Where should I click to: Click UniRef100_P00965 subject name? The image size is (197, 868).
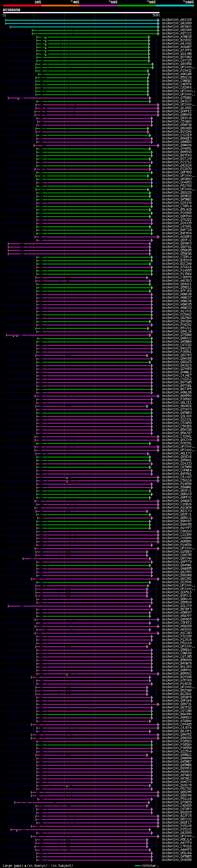point(177,213)
